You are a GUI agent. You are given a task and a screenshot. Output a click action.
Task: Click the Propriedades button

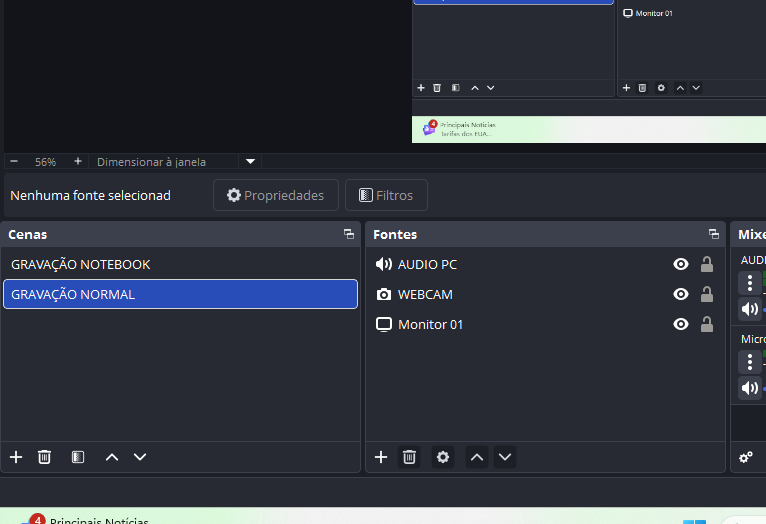point(276,195)
